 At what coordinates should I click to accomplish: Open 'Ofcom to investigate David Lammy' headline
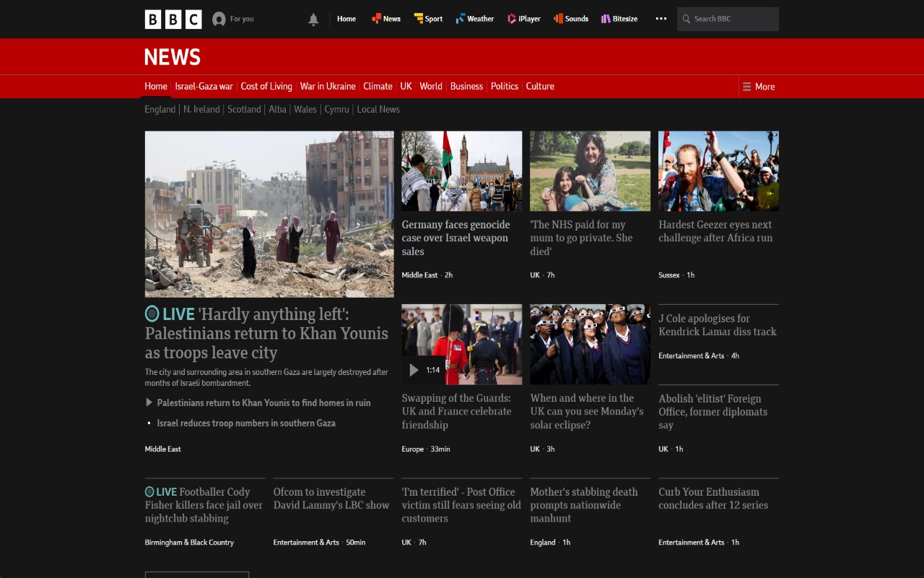[x=331, y=499]
